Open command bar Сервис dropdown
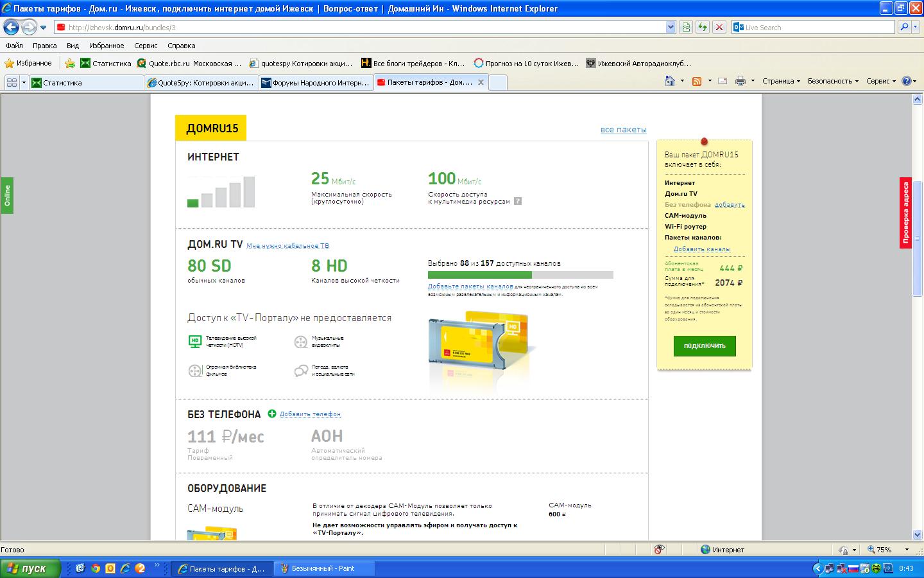The width and height of the screenshot is (924, 578). 881,81
